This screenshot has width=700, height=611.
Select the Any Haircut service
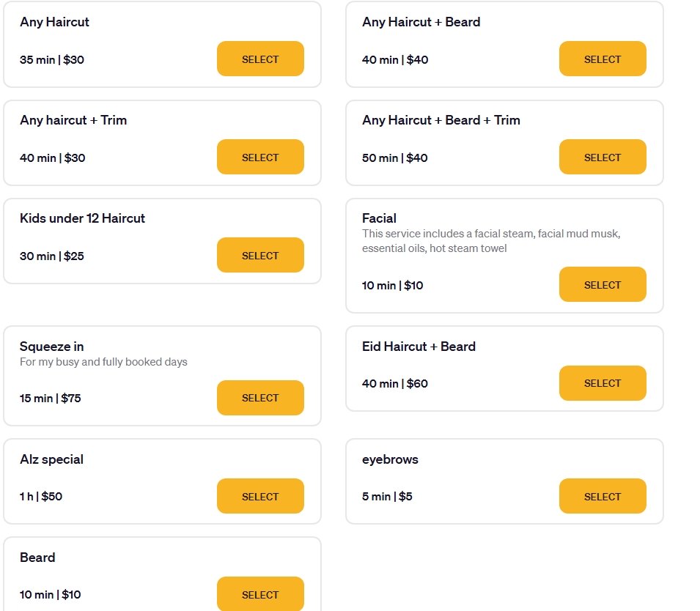(x=260, y=59)
